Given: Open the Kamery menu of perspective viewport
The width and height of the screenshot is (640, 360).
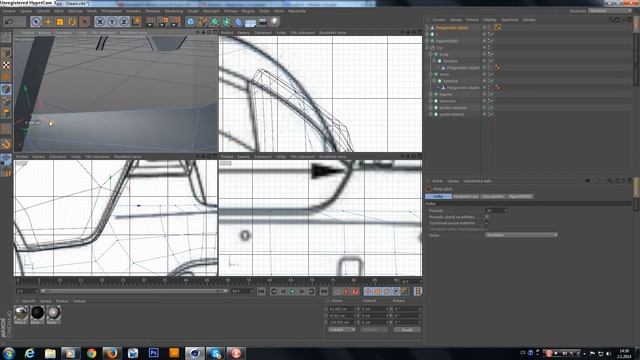Looking at the screenshot, I should 44,32.
